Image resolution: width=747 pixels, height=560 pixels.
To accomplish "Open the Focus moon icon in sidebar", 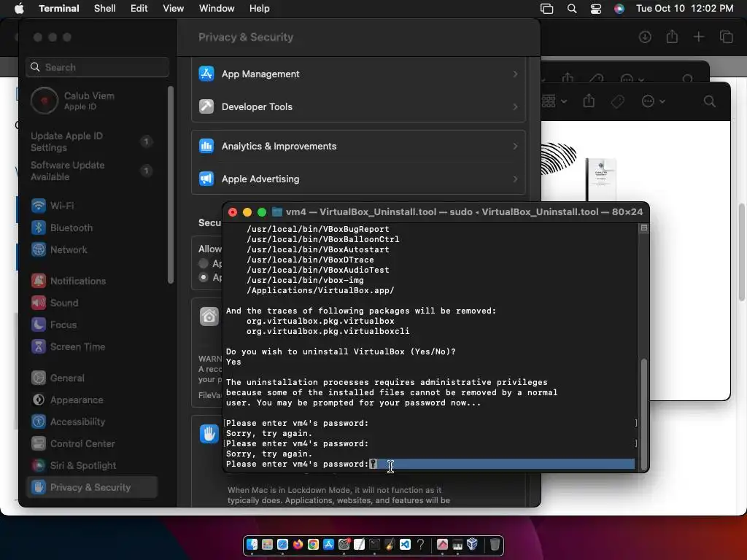I will coord(39,324).
